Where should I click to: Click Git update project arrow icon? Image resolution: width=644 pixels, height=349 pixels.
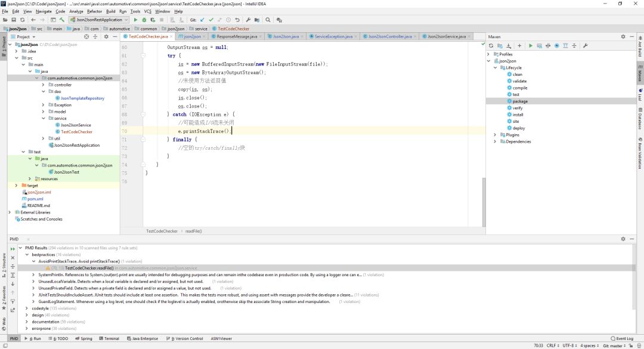[x=202, y=20]
